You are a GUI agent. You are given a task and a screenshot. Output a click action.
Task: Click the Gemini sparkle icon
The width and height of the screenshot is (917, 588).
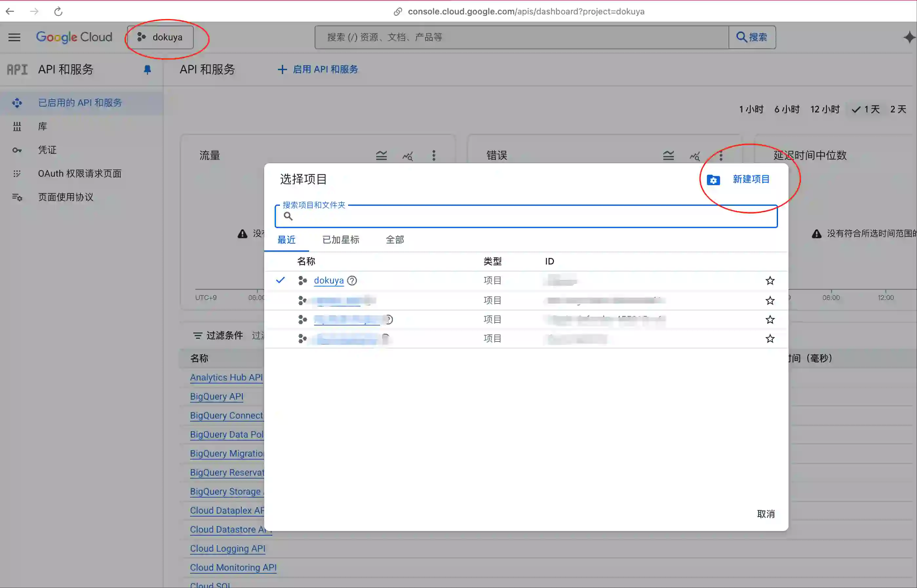click(909, 37)
